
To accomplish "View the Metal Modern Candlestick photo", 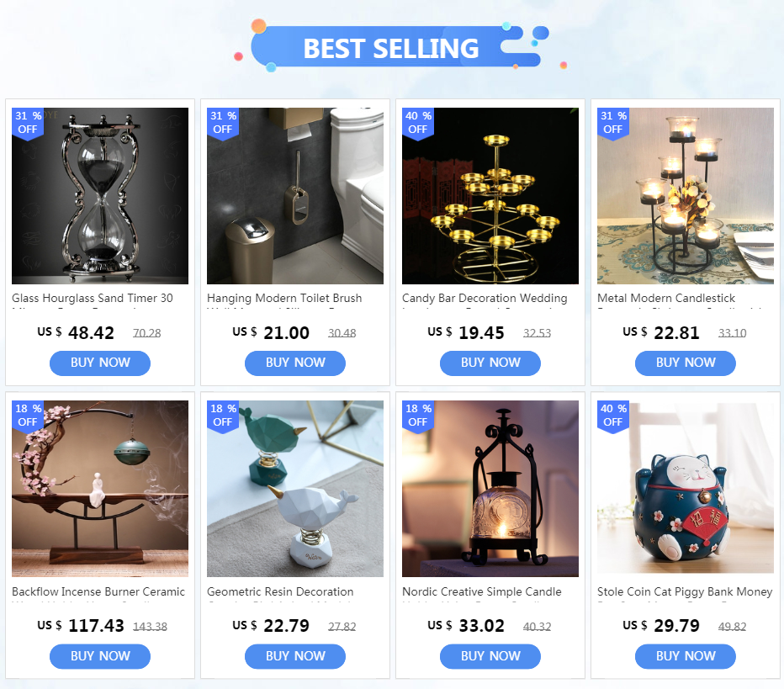I will click(686, 196).
